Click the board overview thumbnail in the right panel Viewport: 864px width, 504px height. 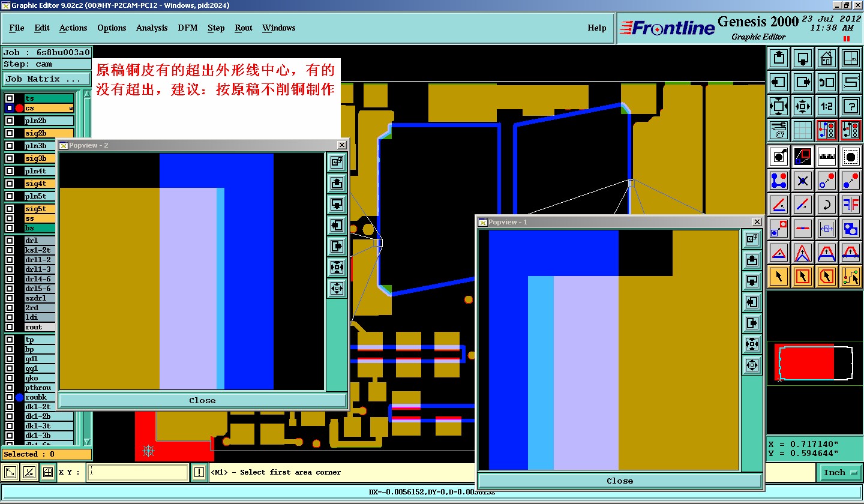coord(815,363)
